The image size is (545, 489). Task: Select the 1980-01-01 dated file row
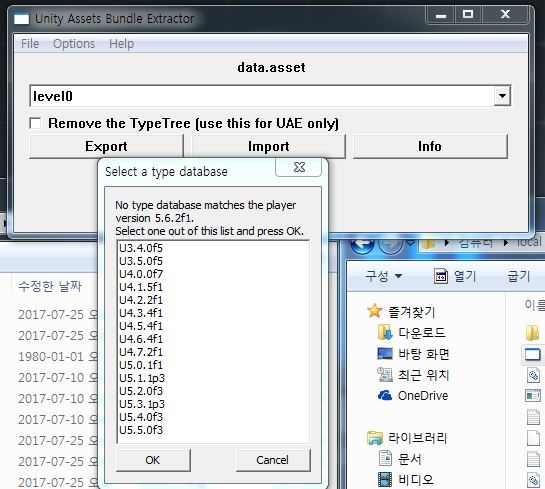pos(57,356)
